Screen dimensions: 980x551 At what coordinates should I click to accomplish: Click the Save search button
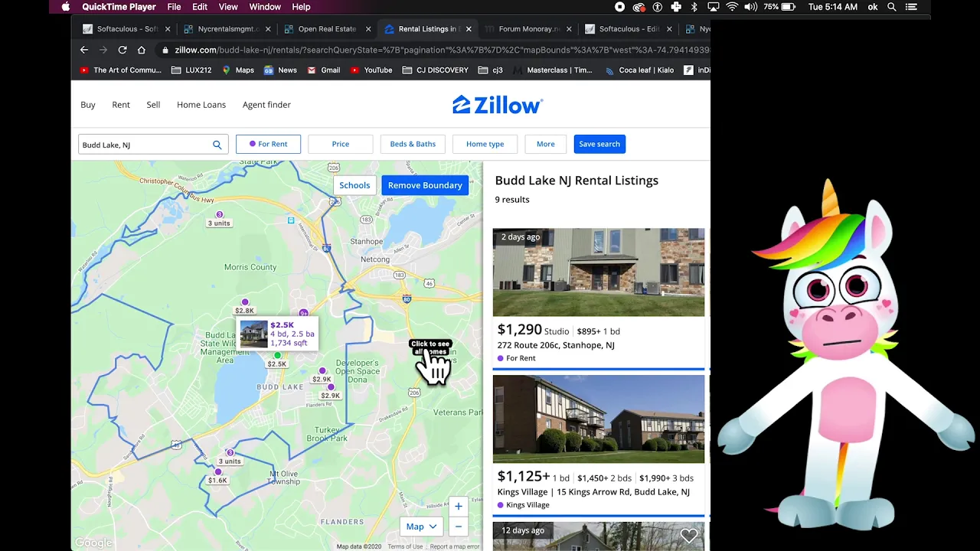[x=599, y=144]
